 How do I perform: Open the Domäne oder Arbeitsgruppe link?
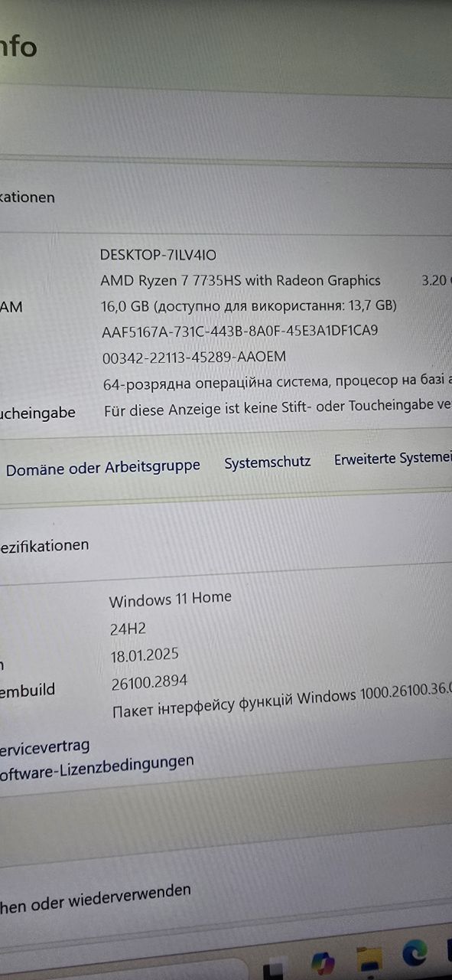pyautogui.click(x=103, y=467)
